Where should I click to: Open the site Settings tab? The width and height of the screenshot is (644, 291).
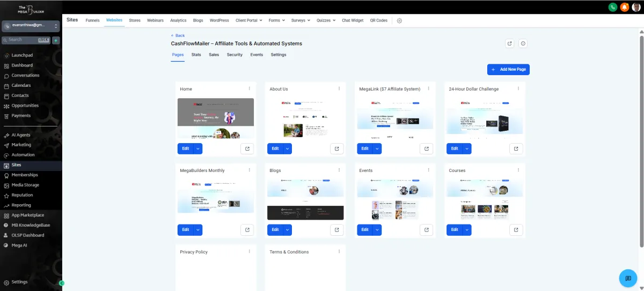pos(279,55)
